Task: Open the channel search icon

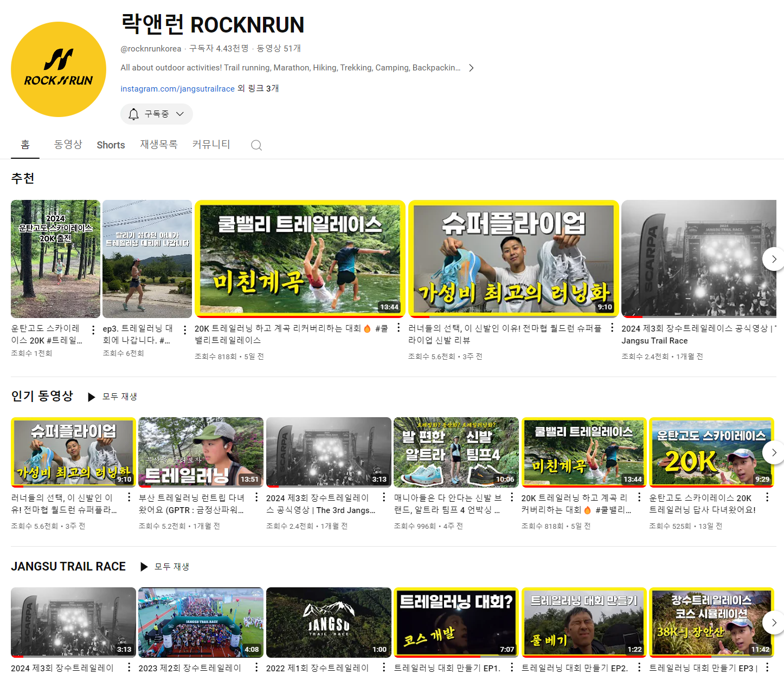Action: tap(256, 145)
